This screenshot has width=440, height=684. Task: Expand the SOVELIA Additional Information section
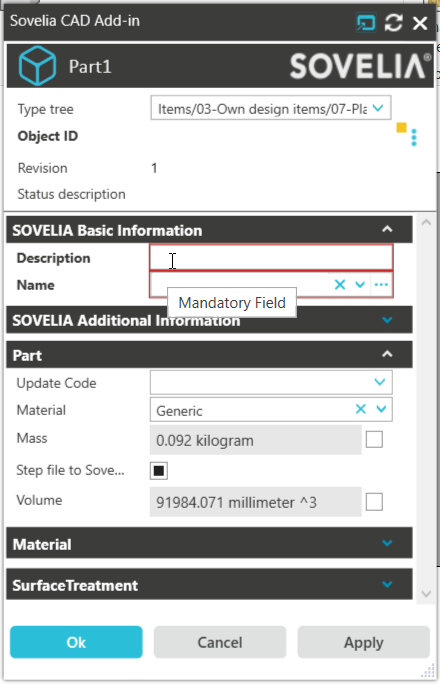pos(209,320)
